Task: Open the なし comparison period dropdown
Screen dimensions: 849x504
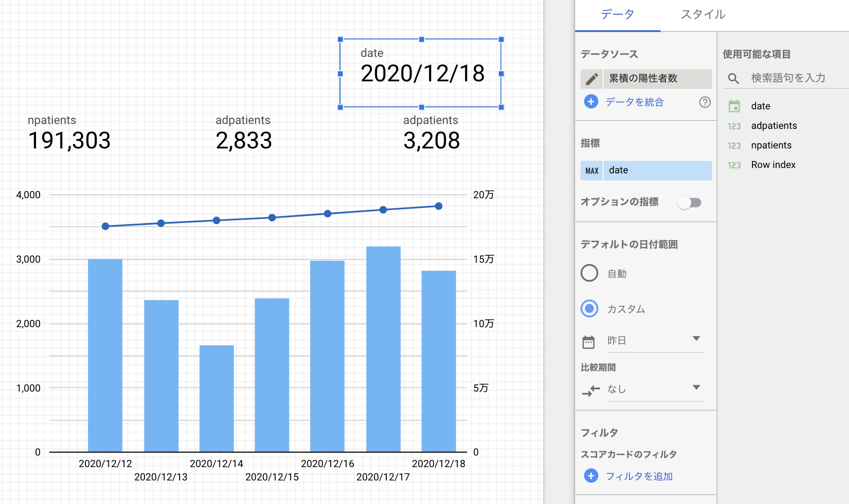Action: tap(656, 390)
